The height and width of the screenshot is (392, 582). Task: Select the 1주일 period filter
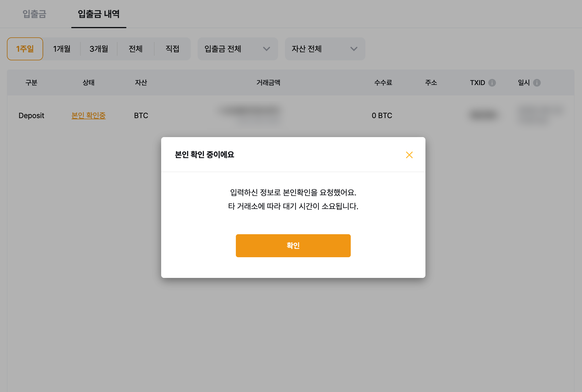25,49
